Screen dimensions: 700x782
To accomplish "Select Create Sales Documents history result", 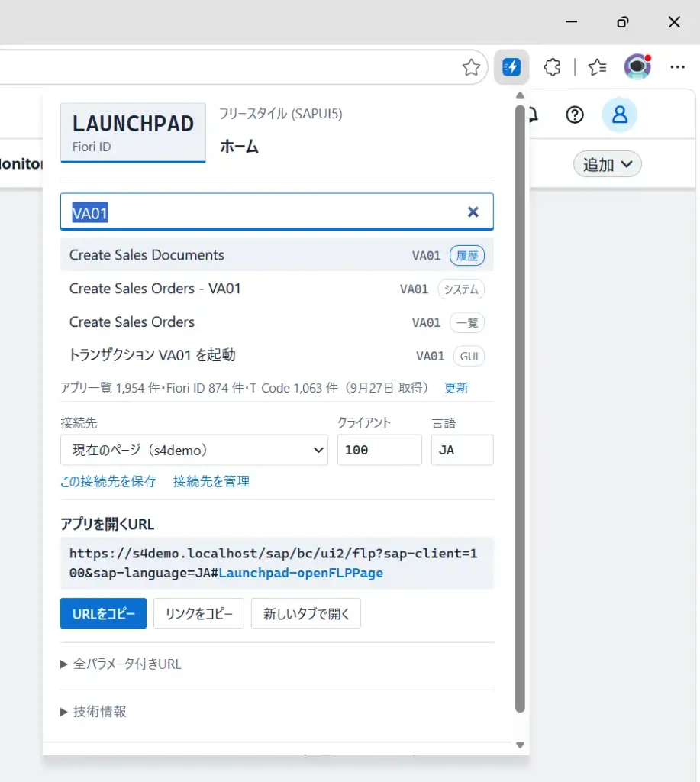I will (x=276, y=255).
